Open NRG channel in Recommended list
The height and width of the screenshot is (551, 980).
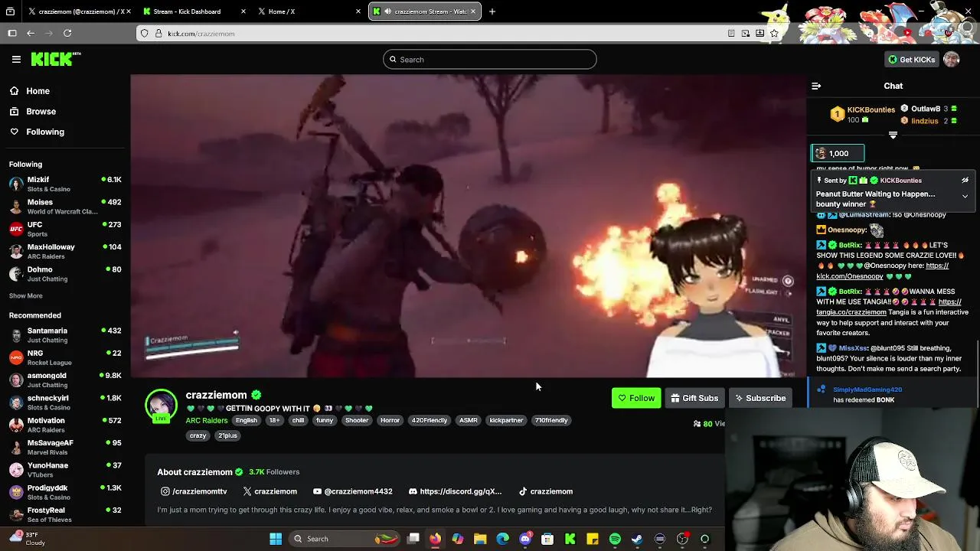click(x=65, y=357)
